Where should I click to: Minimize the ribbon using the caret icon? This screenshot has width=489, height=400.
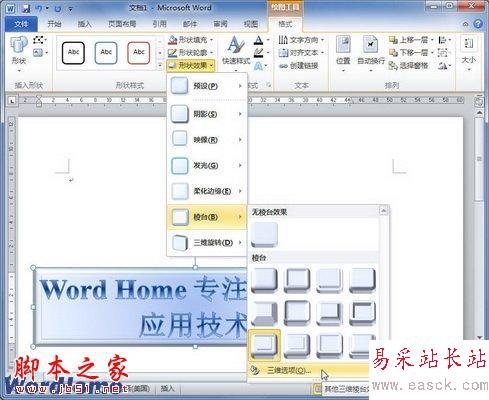click(466, 24)
